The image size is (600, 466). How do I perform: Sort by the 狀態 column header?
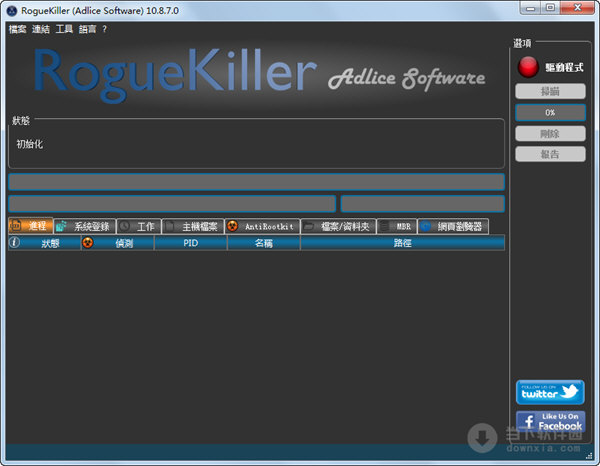click(44, 243)
